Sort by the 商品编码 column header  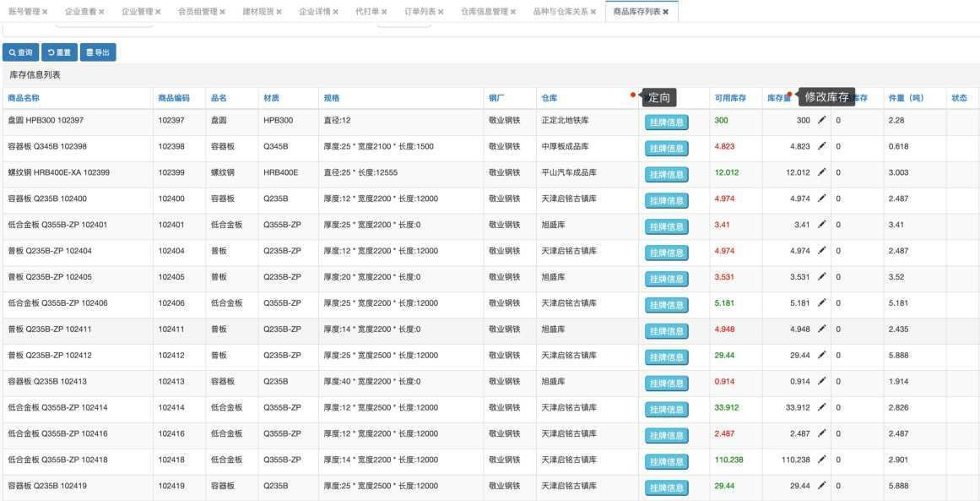174,98
